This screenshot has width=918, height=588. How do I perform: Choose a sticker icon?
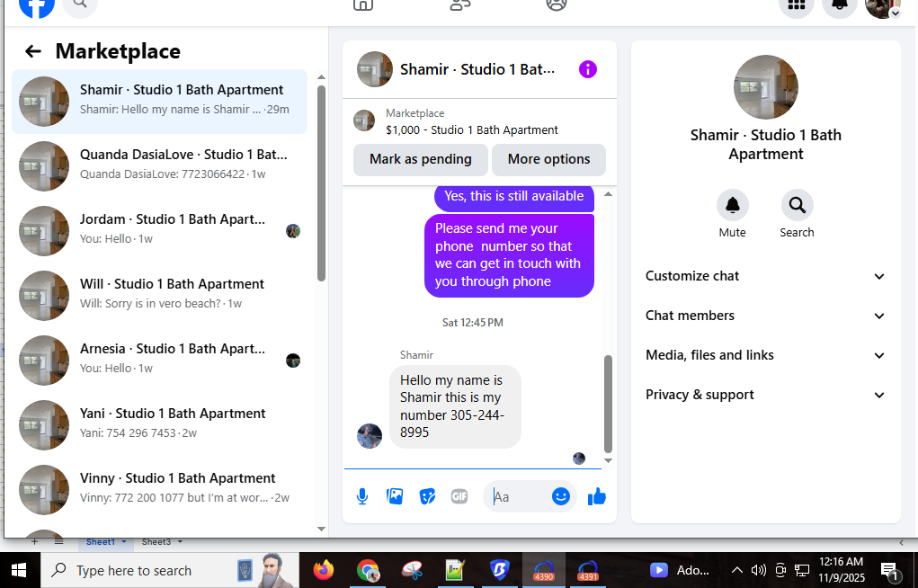coord(427,496)
